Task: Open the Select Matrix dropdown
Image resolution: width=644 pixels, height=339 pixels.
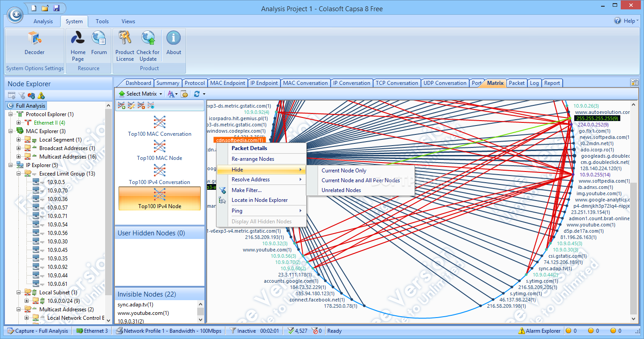Action: coord(140,94)
